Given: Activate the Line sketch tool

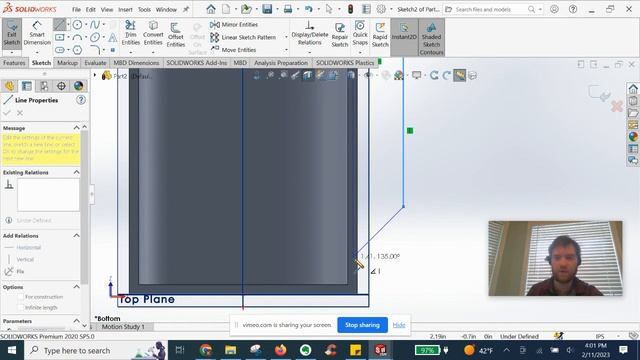Looking at the screenshot, I should coord(60,24).
